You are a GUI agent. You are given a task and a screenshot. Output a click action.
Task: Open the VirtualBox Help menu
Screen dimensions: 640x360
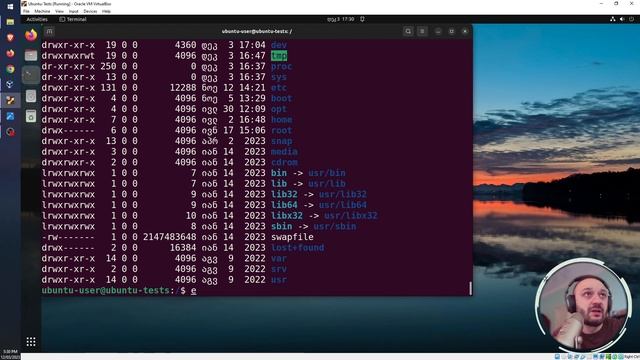coord(106,11)
